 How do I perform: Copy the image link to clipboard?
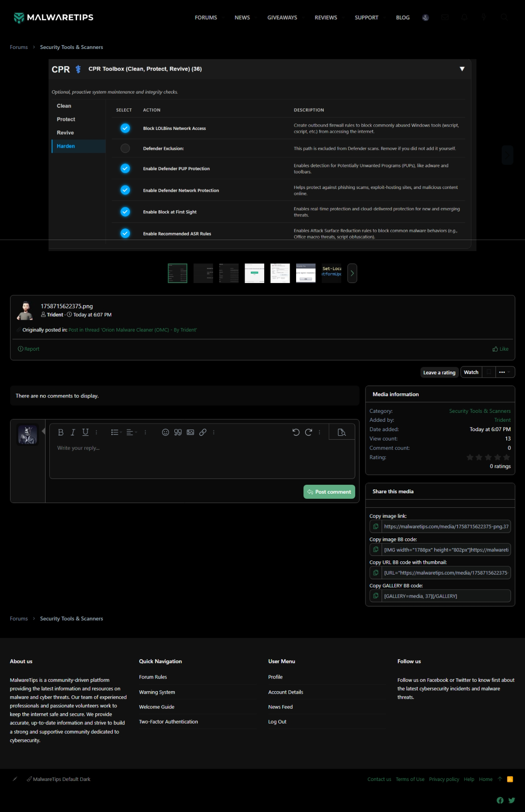click(x=376, y=527)
